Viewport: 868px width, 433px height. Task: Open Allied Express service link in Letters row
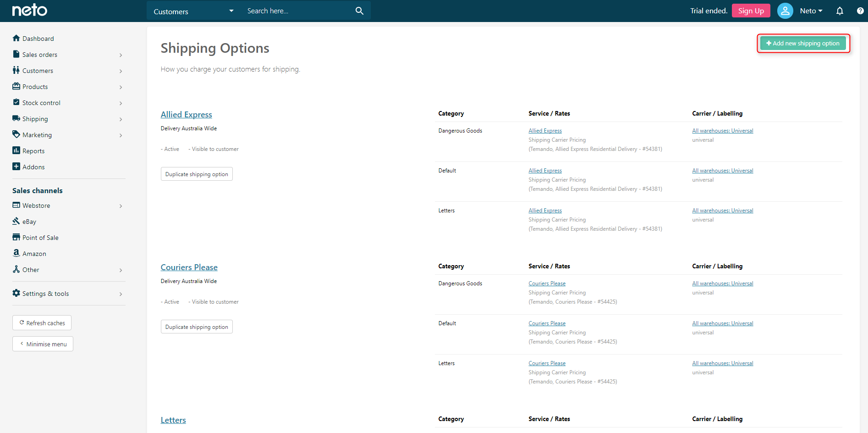click(545, 211)
